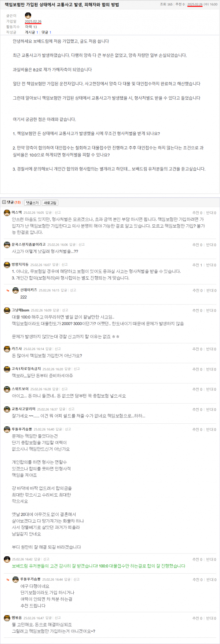Open the 게시글 1 link in author info
Viewport: 220px width, 644px height.
point(32,32)
